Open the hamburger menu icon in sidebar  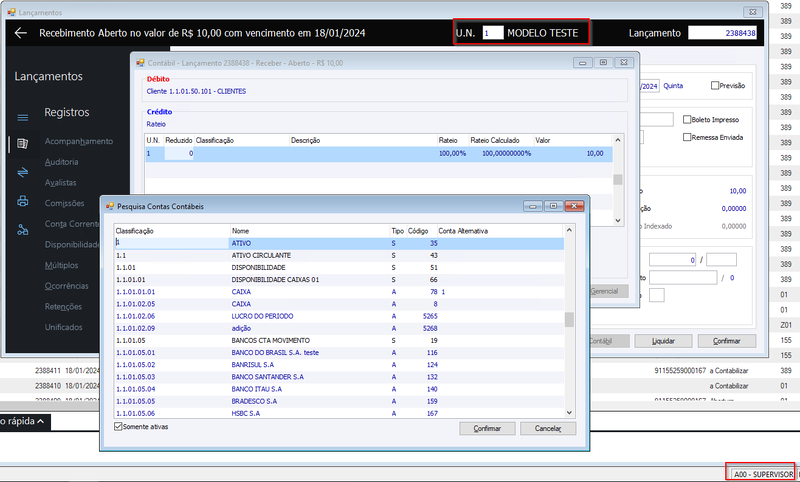(22, 118)
